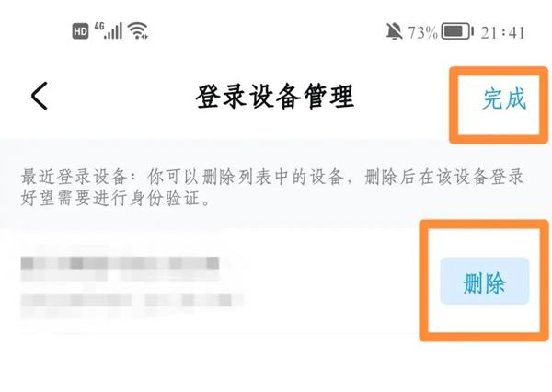Tap empty header space between back arrow and title

(121, 96)
